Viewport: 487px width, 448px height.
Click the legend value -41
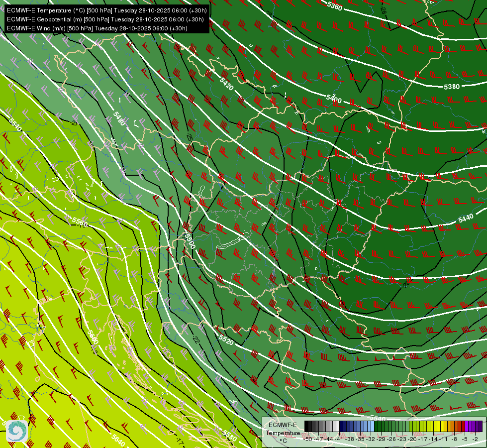[x=340, y=439]
